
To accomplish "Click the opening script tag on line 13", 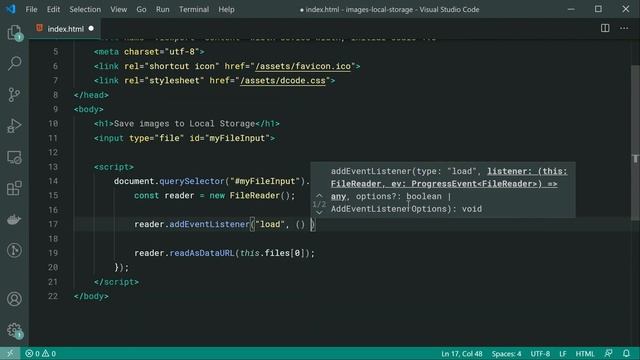I will pyautogui.click(x=114, y=167).
